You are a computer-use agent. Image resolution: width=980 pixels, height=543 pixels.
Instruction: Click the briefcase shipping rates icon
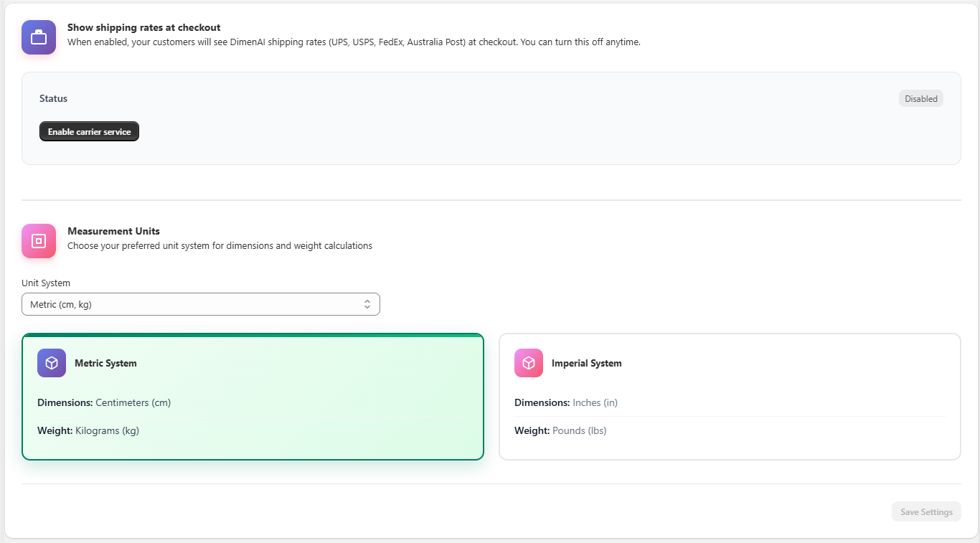click(x=39, y=37)
